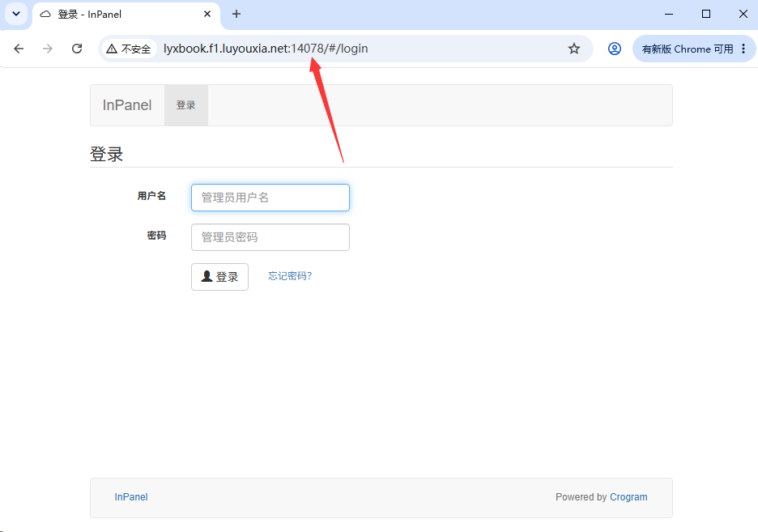This screenshot has height=532, width=758.
Task: Click the browser back arrow
Action: tap(19, 49)
